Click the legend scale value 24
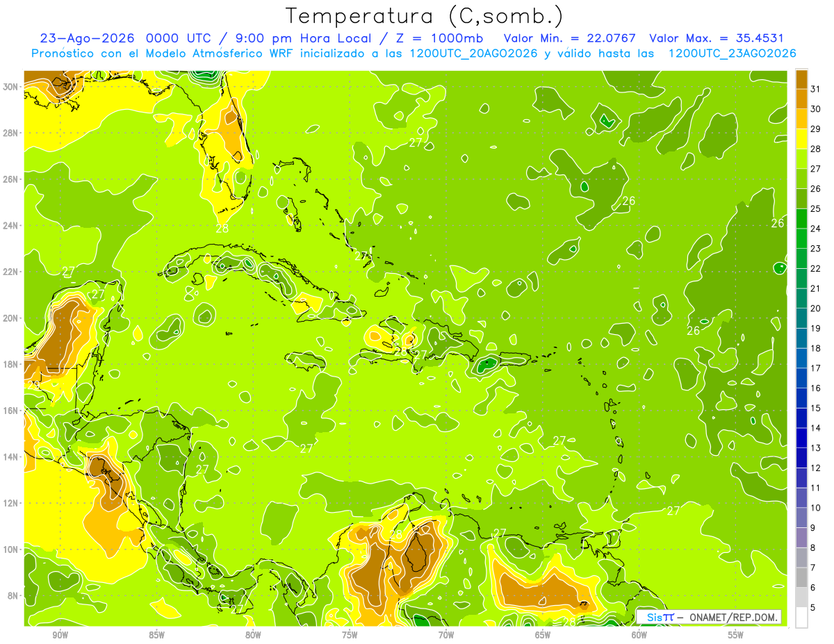The image size is (834, 644). pos(816,228)
